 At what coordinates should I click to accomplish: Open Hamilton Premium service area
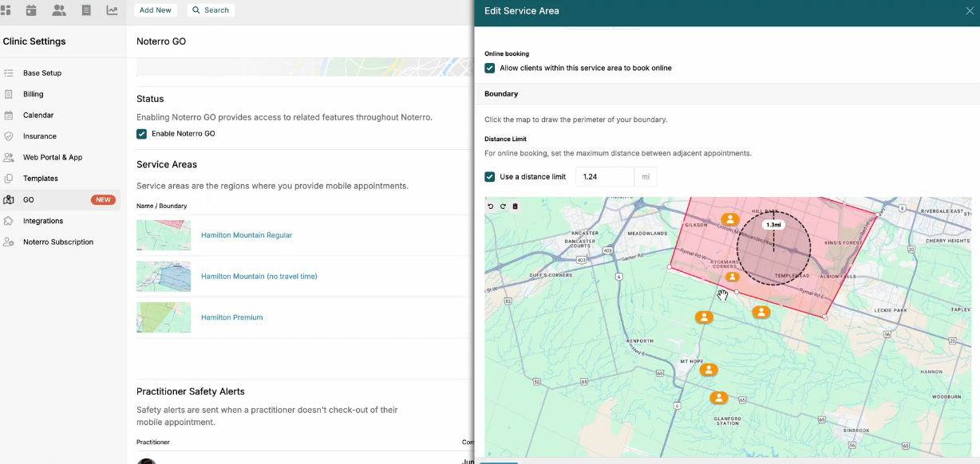[x=231, y=317]
